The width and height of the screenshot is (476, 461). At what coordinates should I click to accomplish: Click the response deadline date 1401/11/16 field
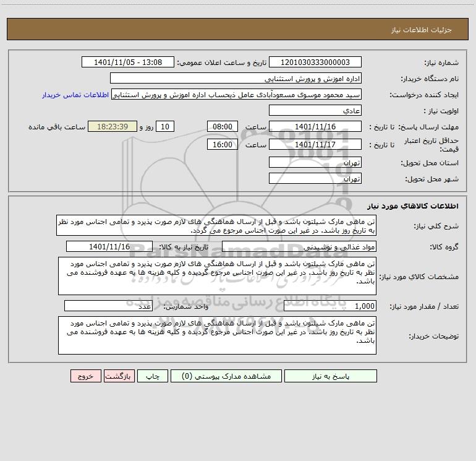pos(315,126)
